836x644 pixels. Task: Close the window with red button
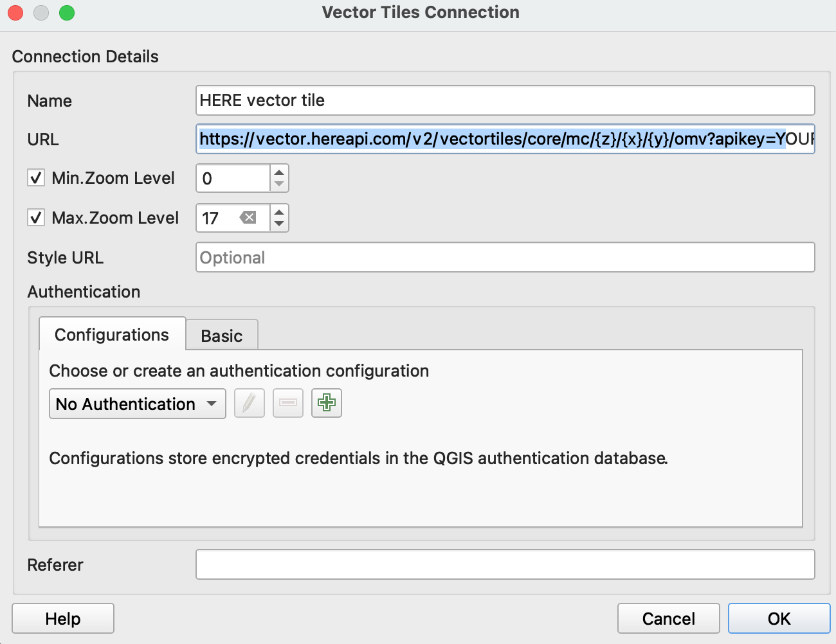15,13
